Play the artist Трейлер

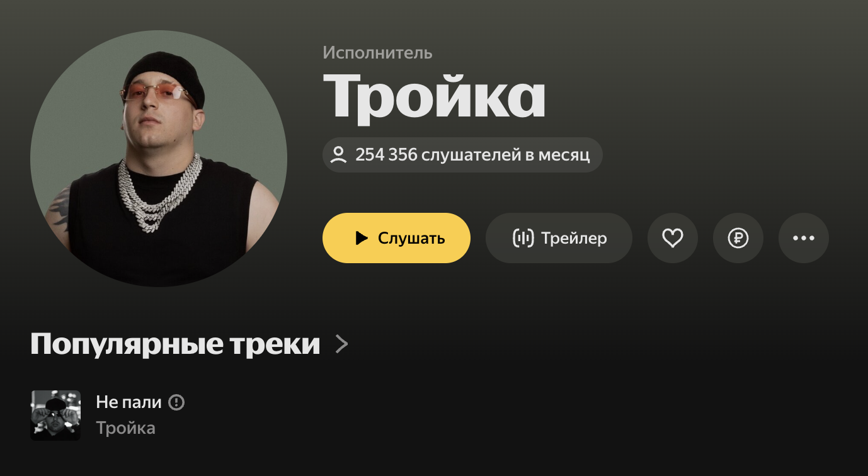click(559, 238)
